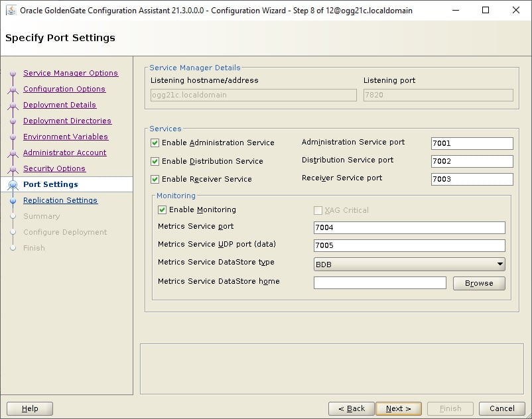Go to Service Manager Options step
Screen dimensions: 532x419
[x=70, y=73]
